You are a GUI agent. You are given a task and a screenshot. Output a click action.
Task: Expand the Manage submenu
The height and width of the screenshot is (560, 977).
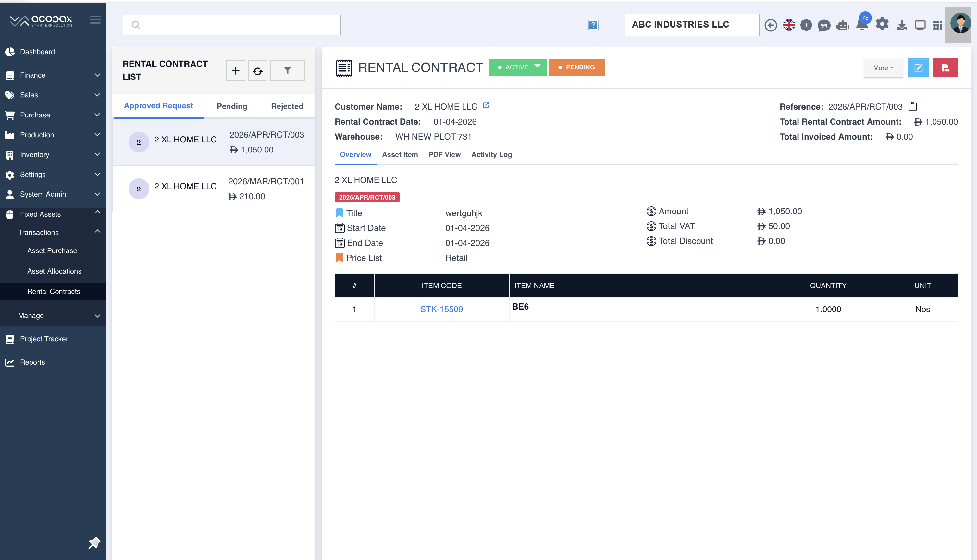click(53, 315)
